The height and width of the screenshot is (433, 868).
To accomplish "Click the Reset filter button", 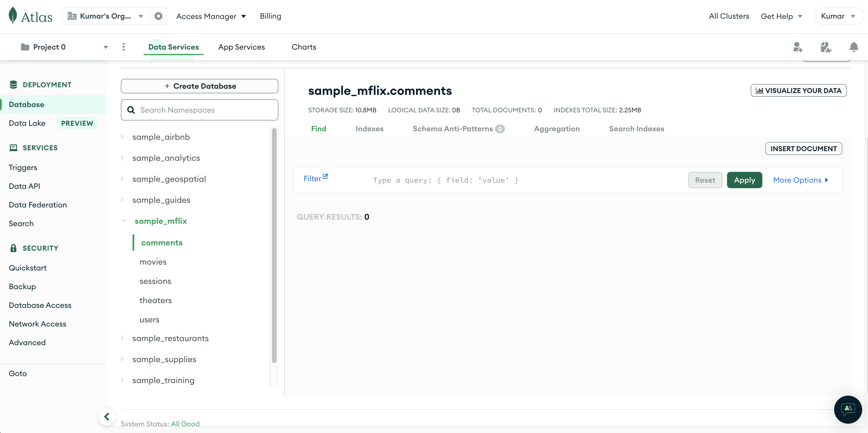I will tap(705, 180).
